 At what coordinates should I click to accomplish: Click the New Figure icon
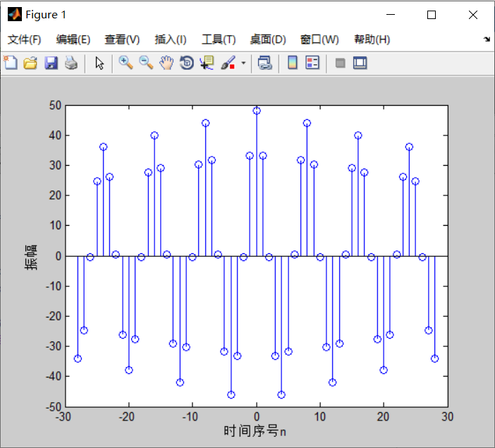pyautogui.click(x=11, y=63)
